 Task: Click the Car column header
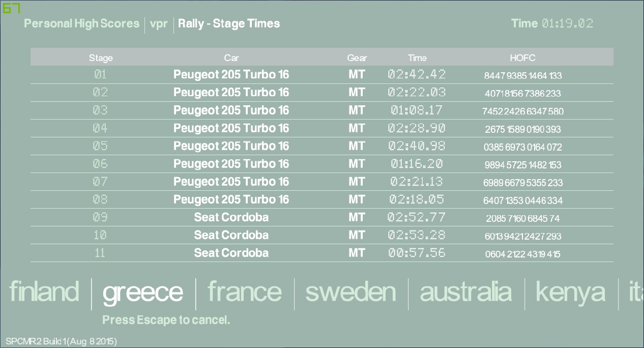point(231,57)
